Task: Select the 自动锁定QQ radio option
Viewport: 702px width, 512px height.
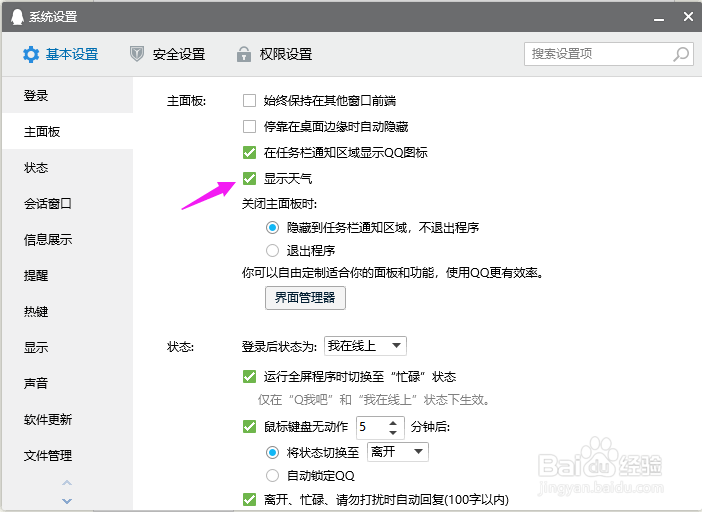Action: pos(272,475)
